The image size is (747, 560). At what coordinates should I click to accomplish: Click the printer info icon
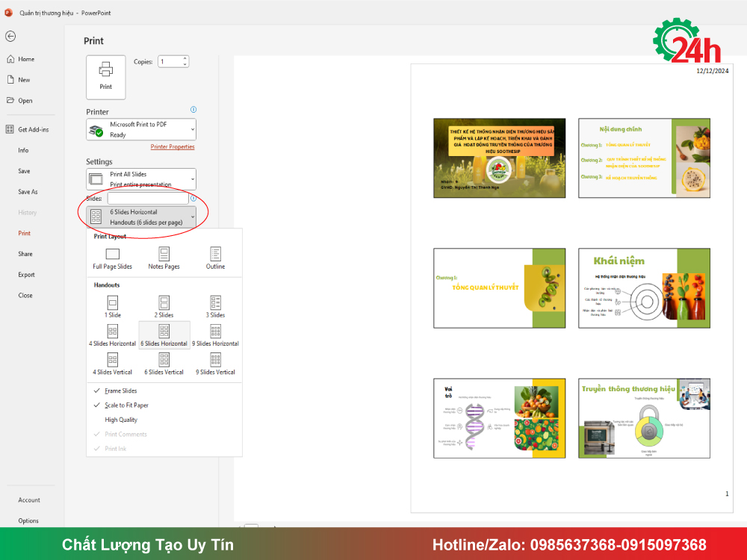click(x=193, y=110)
